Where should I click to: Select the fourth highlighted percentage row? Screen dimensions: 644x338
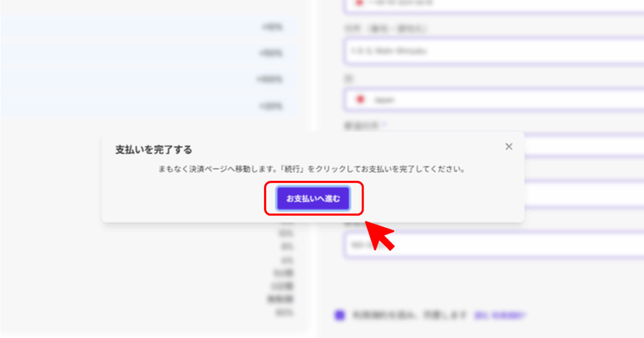tap(148, 106)
